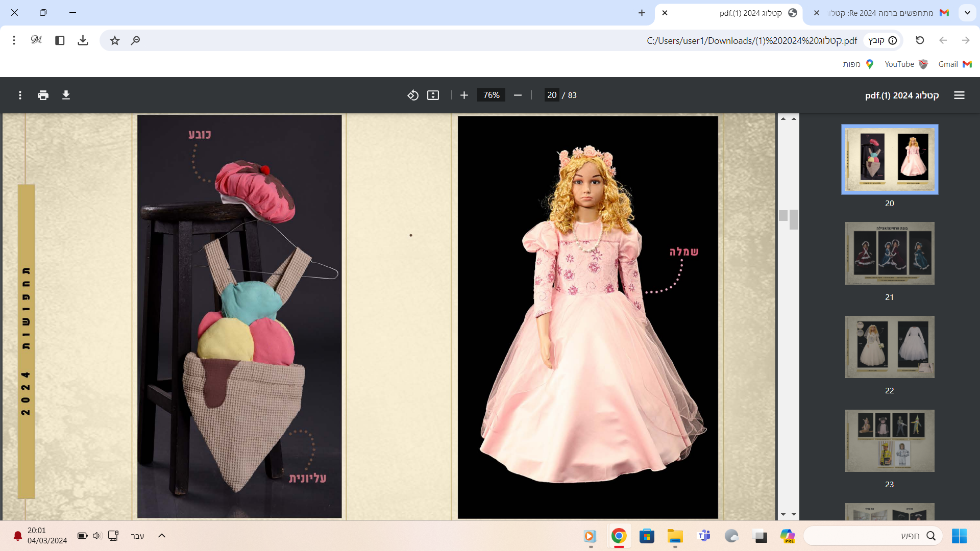Click the page number field showing 20

pos(551,95)
